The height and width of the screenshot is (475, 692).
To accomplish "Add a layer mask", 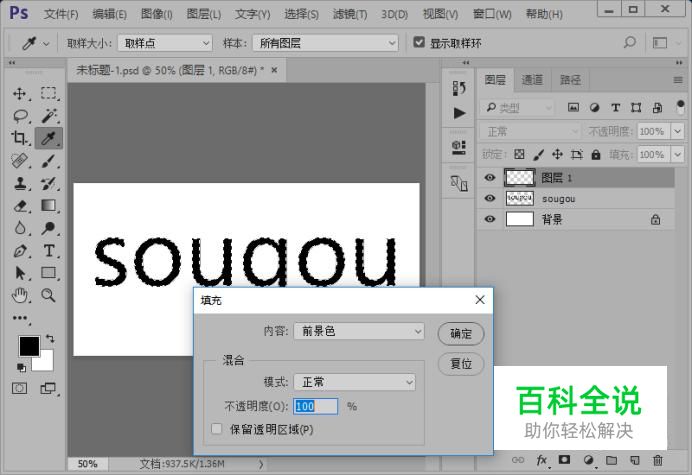I will tap(564, 460).
